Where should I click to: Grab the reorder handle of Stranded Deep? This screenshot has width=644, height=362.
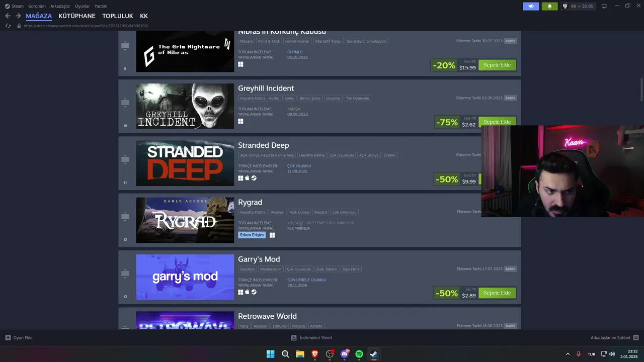(125, 159)
